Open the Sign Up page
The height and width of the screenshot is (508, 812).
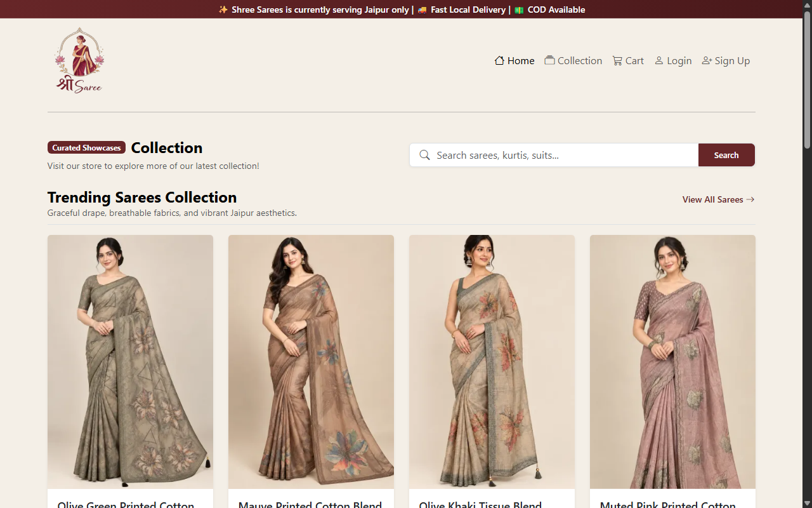pos(726,60)
